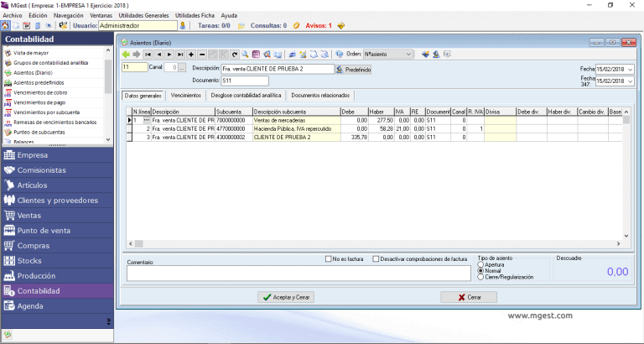Open Artículos module in sidebar
The width and height of the screenshot is (644, 344).
(x=57, y=185)
